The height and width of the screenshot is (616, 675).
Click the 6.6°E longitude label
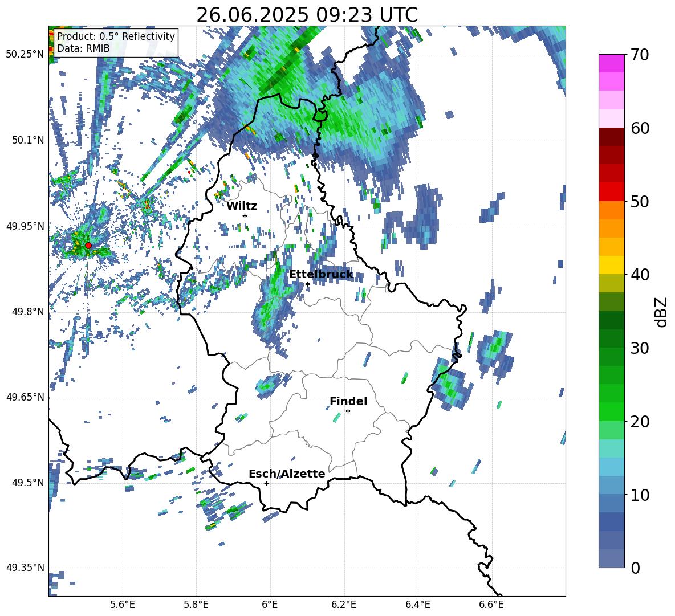[491, 605]
